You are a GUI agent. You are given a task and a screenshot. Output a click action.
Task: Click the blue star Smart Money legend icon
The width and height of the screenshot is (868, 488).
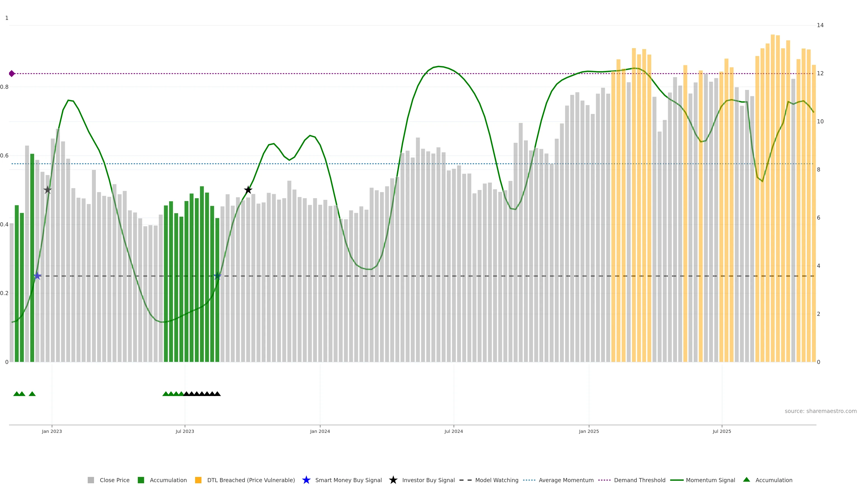click(306, 480)
